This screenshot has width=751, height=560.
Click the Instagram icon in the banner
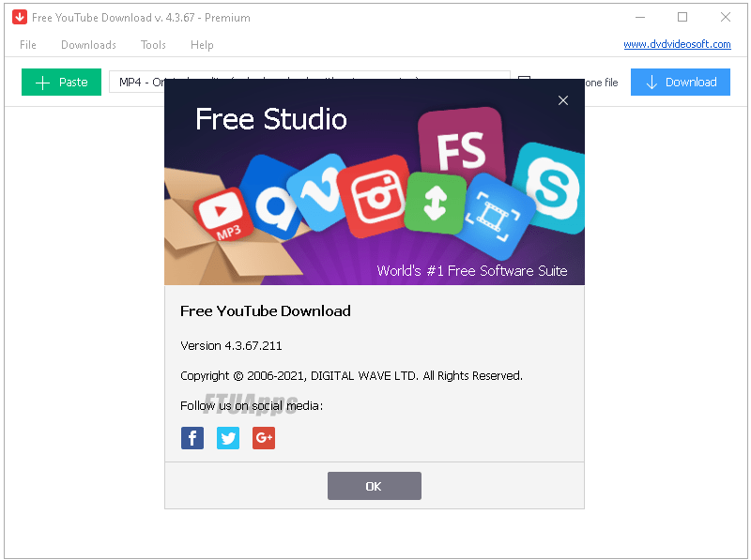tap(375, 194)
